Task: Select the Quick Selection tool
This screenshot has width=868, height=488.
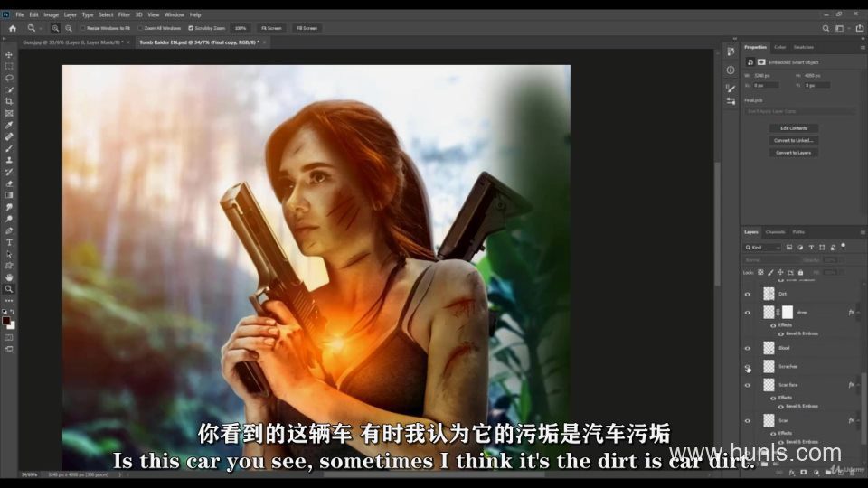Action: click(9, 89)
